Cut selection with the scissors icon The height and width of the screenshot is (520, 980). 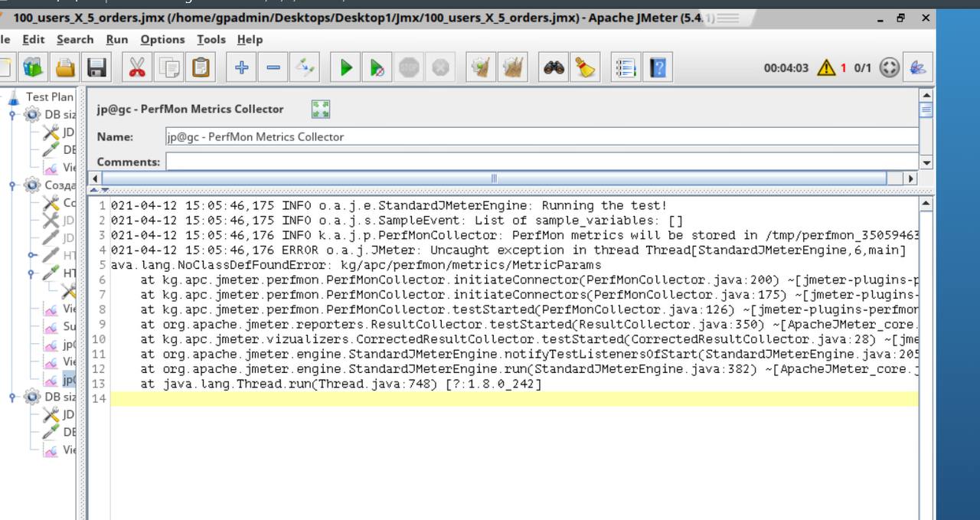[x=137, y=68]
